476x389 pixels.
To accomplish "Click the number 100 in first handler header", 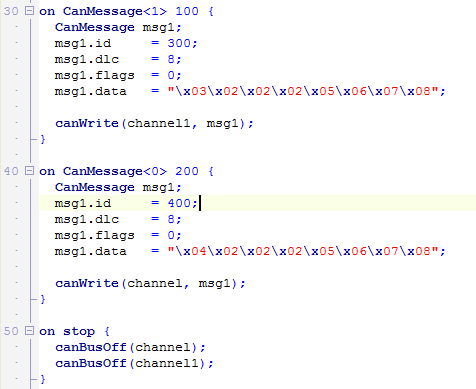I will click(x=187, y=11).
